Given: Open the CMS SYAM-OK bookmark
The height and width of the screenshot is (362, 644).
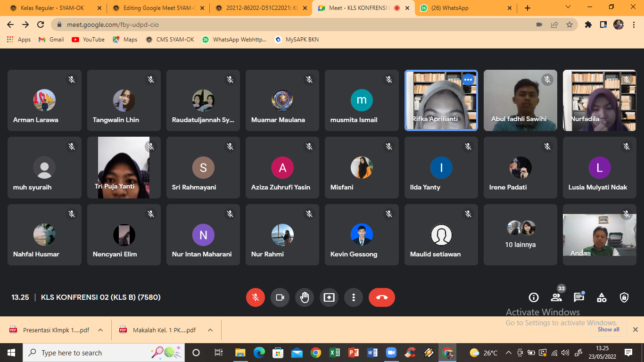Looking at the screenshot, I should [170, 40].
